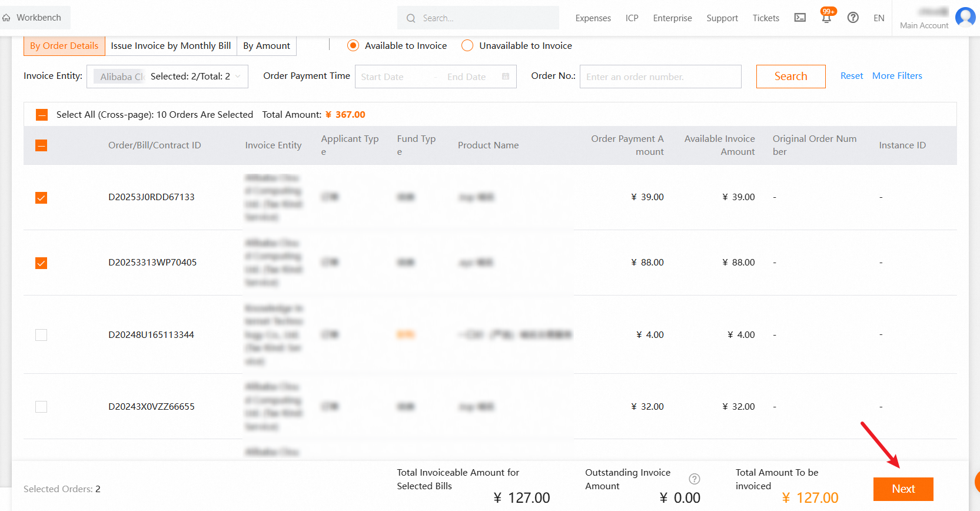
Task: Open the Tickets menu
Action: click(x=766, y=18)
